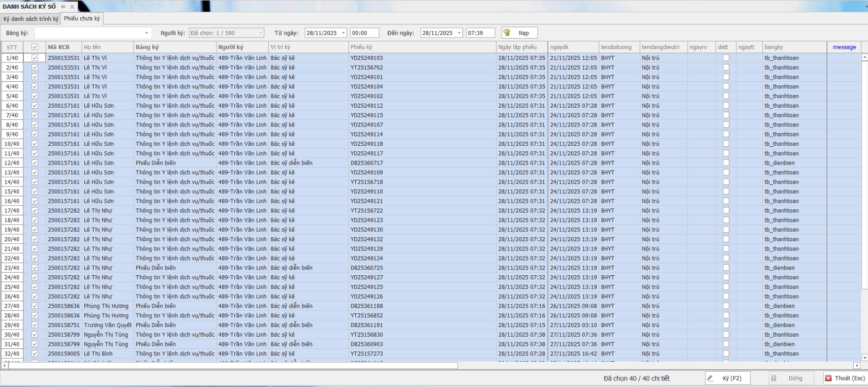
Task: Toggle the select-all checkbox in header
Action: coord(35,47)
